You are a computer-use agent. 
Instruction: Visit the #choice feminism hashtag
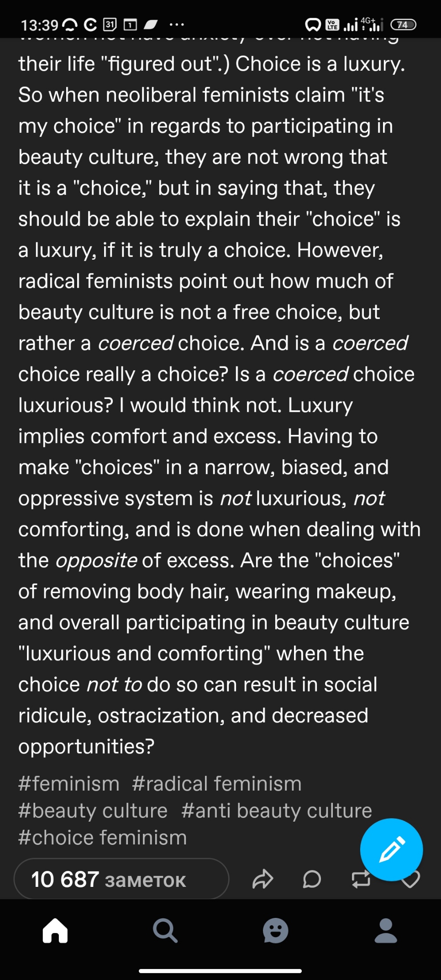click(103, 838)
